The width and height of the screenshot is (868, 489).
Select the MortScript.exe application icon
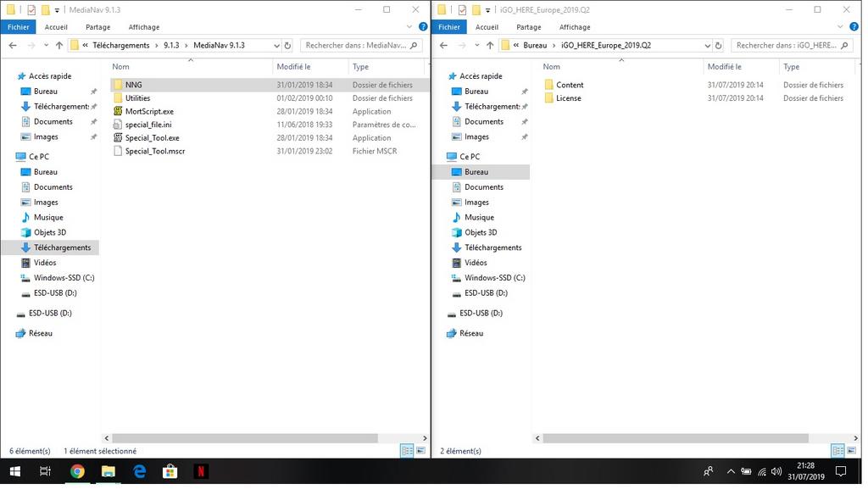117,111
